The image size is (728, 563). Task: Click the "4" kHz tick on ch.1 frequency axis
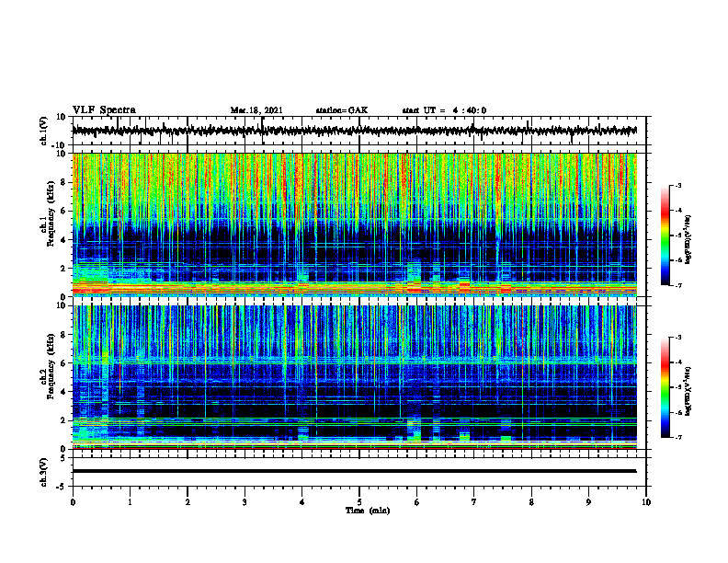click(65, 240)
